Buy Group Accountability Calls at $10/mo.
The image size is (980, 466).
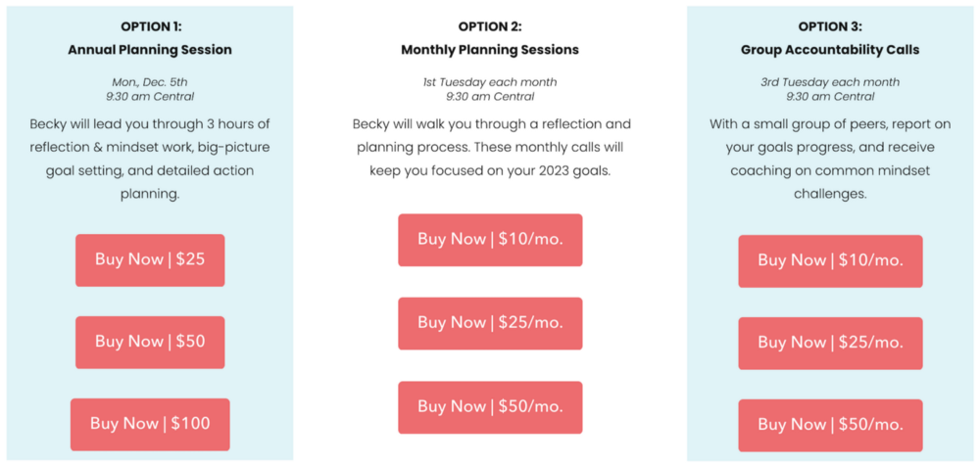[830, 261]
